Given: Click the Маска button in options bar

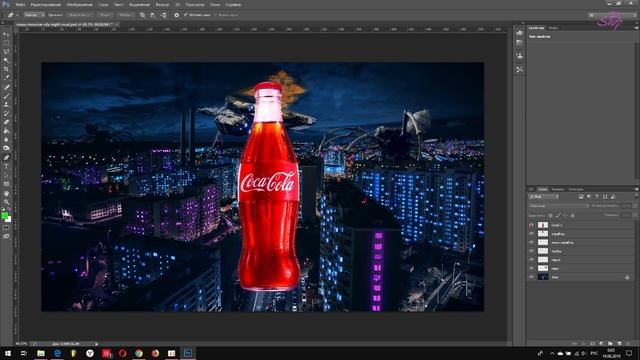Looking at the screenshot, I should (x=105, y=15).
